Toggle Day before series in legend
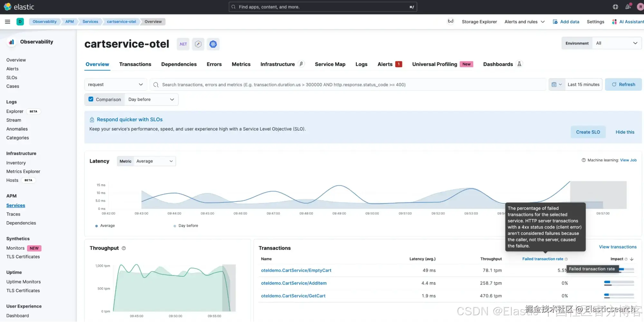644x322 pixels. pos(186,226)
